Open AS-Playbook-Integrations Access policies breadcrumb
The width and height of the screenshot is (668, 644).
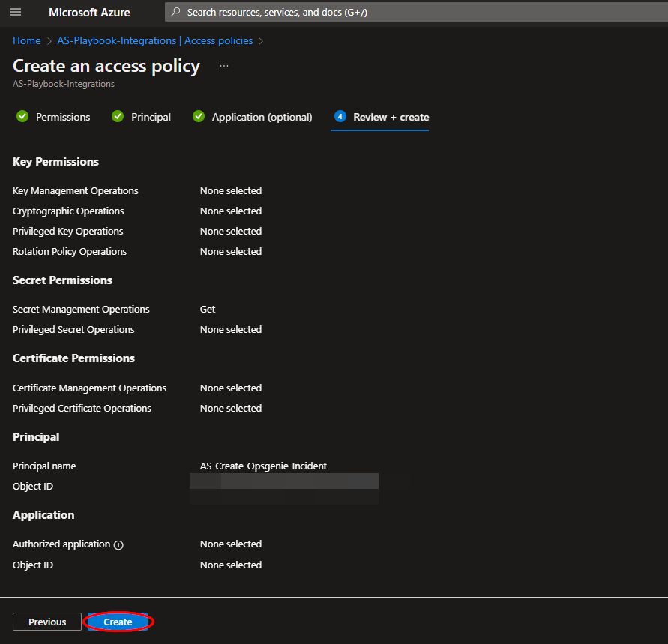coord(155,41)
